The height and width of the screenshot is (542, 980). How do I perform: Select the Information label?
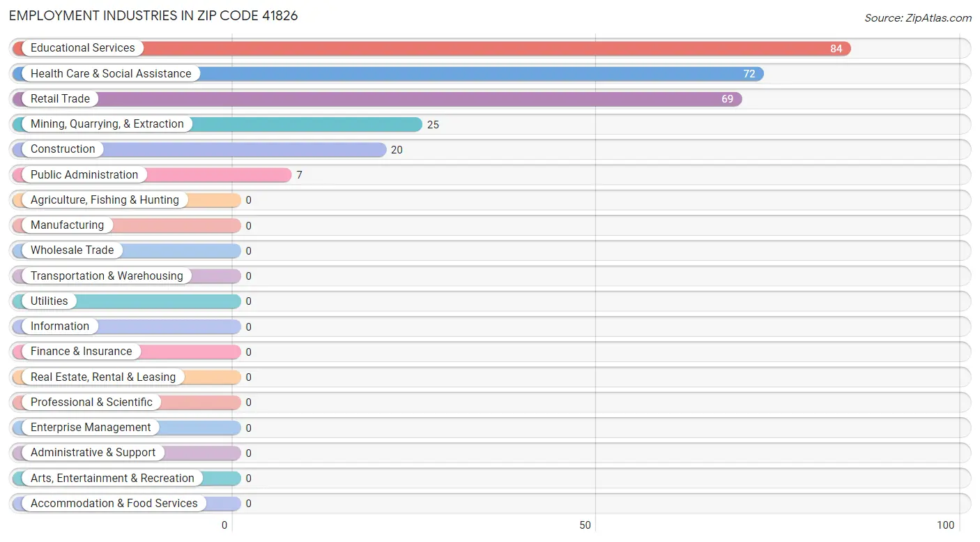tap(59, 326)
